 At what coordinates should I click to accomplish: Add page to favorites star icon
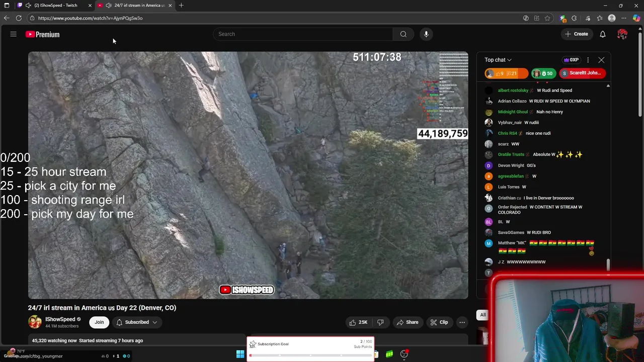click(547, 18)
